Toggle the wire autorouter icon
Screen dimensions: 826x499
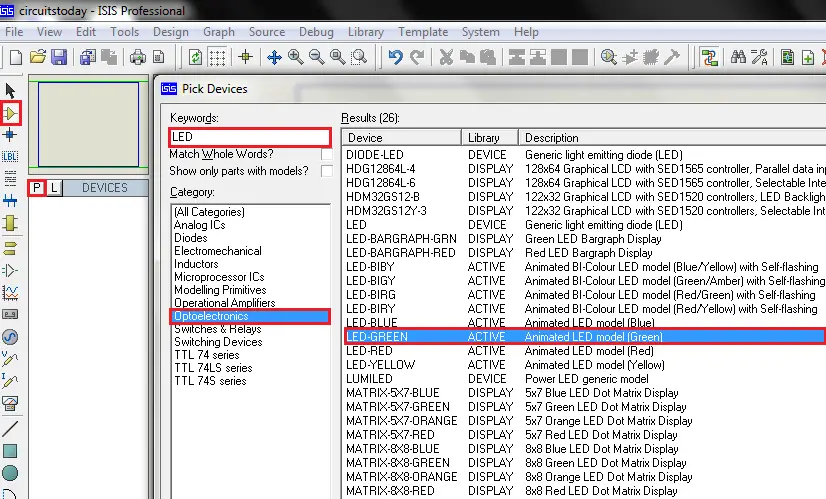(x=710, y=57)
